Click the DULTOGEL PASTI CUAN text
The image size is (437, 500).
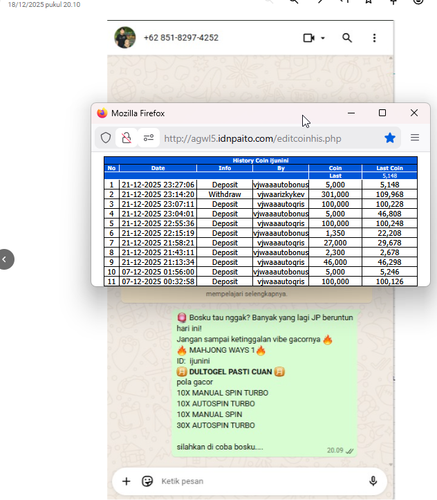[x=231, y=372]
